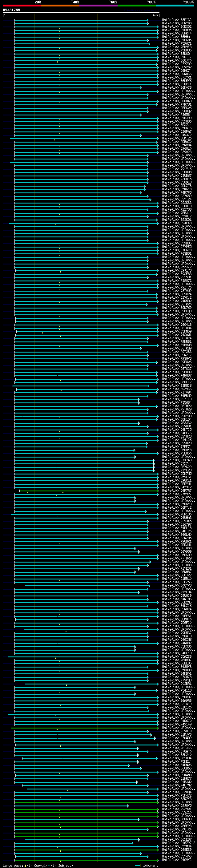Select hit label UniRef100_B0BM43
197x868 pixels.
click(177, 101)
